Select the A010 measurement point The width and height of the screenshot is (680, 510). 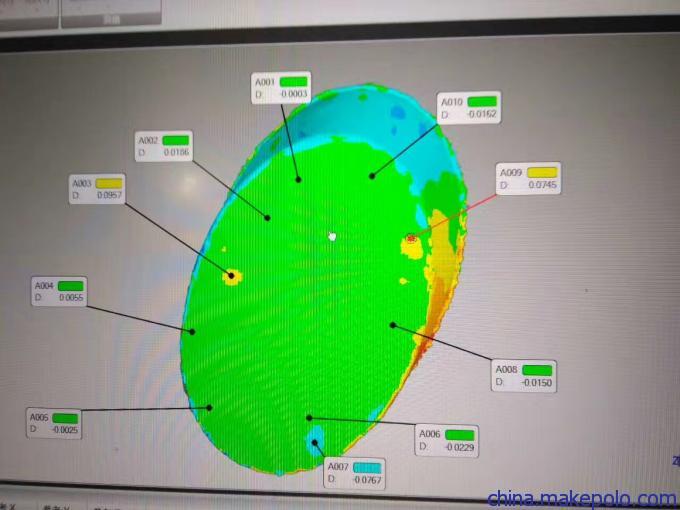[372, 176]
